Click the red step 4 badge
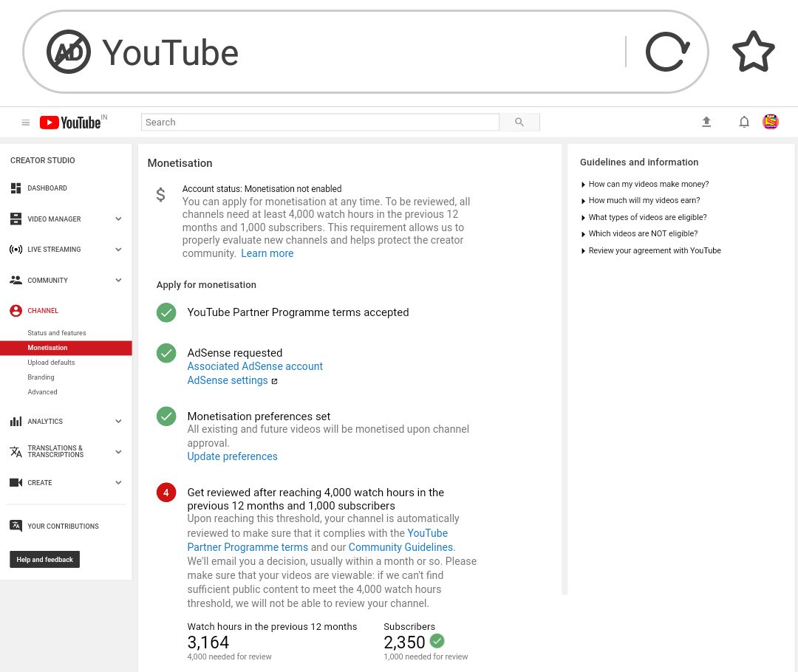The height and width of the screenshot is (672, 798). click(x=166, y=493)
